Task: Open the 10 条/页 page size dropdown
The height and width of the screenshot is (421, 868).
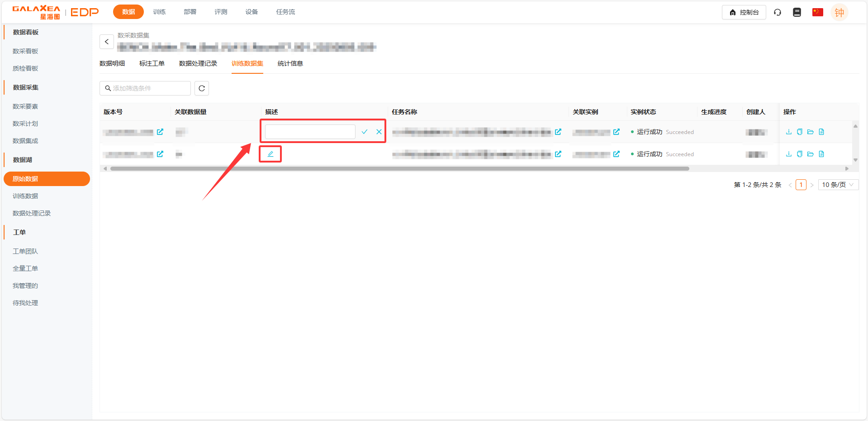Action: (x=838, y=185)
